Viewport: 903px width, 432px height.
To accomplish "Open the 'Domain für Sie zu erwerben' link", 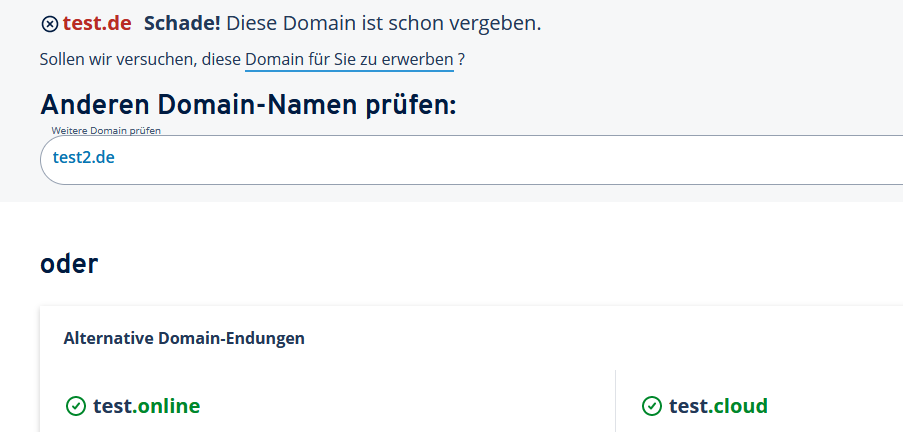I will 350,59.
